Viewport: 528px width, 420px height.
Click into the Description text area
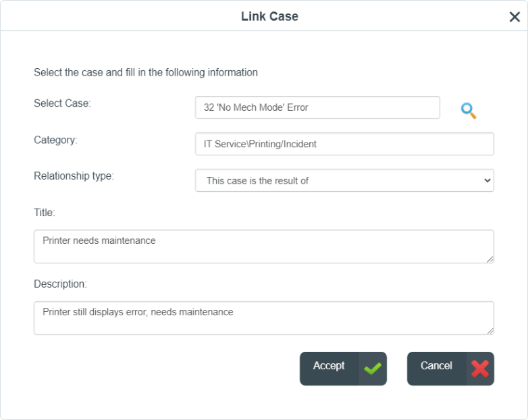click(x=264, y=318)
